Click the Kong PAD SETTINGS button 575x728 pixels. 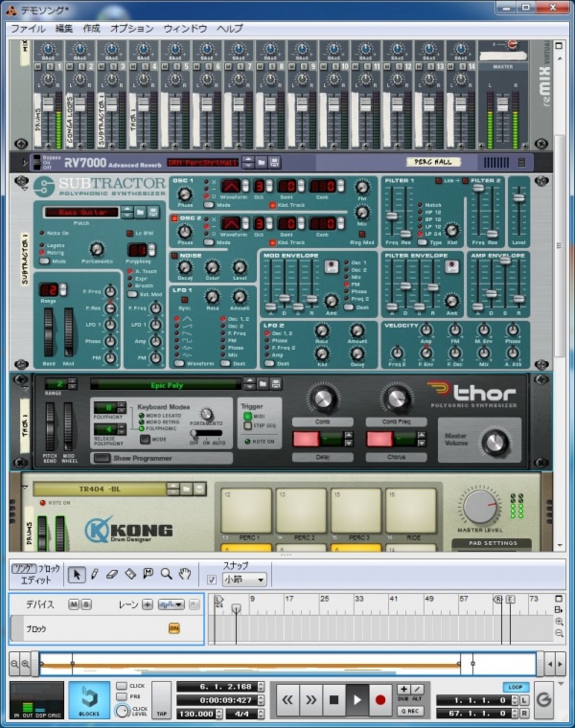[493, 543]
